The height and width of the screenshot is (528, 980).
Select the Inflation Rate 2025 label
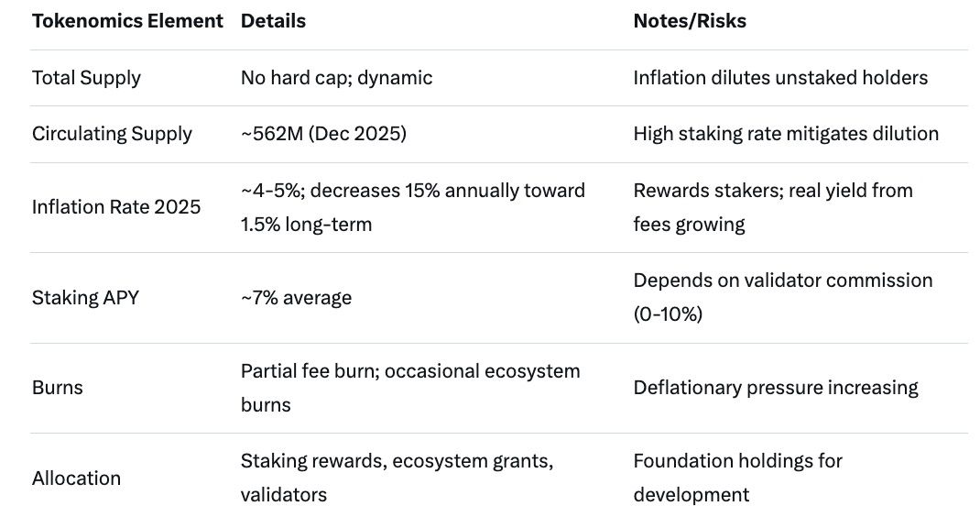point(116,207)
